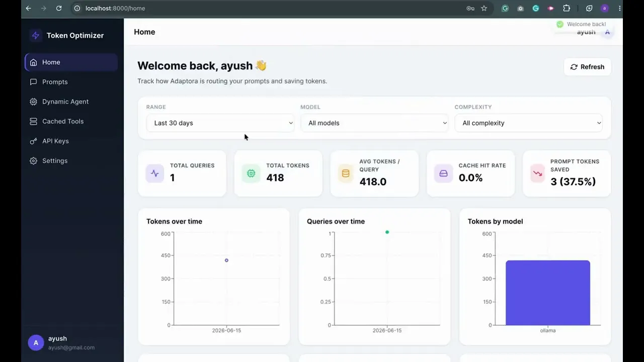Image resolution: width=644 pixels, height=362 pixels.
Task: Click the Prompt Tokens Saved value 3 (37.5%)
Action: [573, 182]
